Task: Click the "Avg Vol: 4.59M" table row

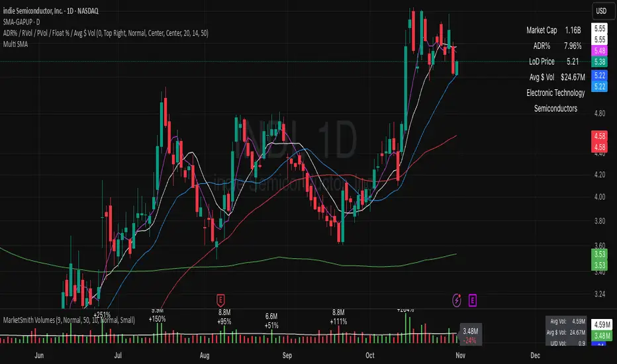Action: tap(567, 322)
